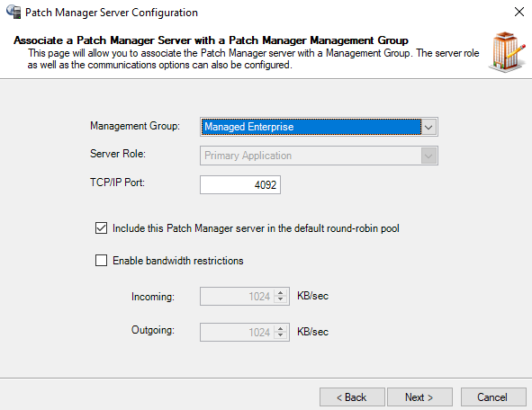Click the "Server Role:" label
Image resolution: width=532 pixels, height=410 pixels.
coord(118,154)
